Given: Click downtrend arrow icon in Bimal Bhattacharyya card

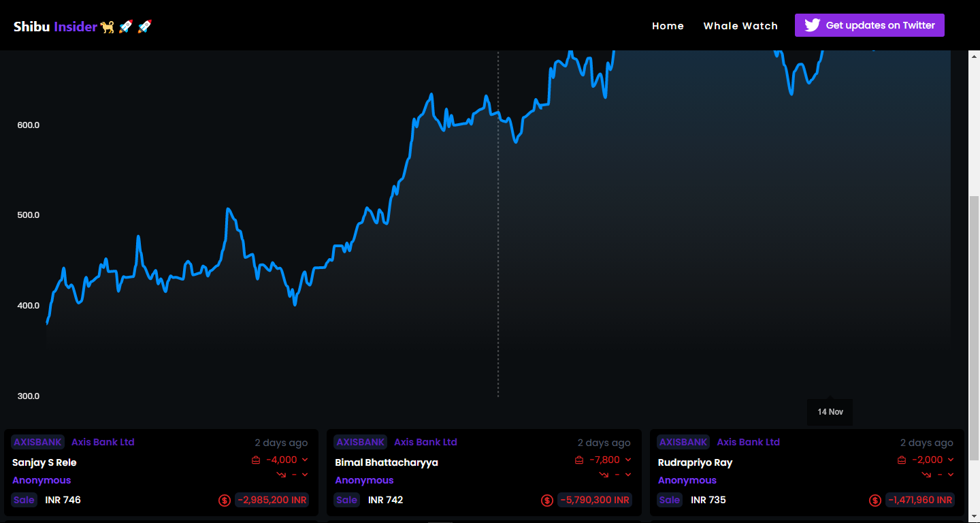Looking at the screenshot, I should click(604, 474).
